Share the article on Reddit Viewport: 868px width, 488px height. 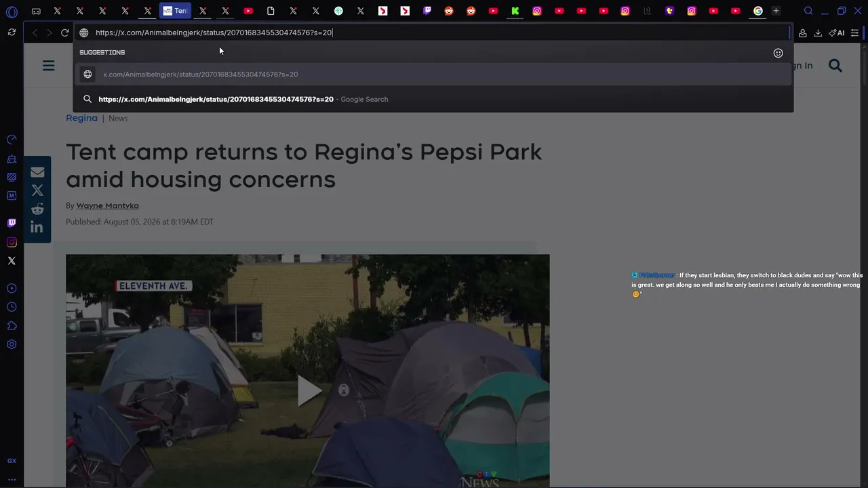click(37, 209)
